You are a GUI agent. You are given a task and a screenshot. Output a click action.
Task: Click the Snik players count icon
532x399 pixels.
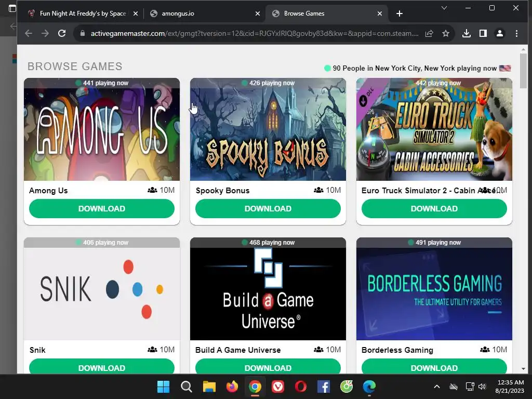pos(152,350)
